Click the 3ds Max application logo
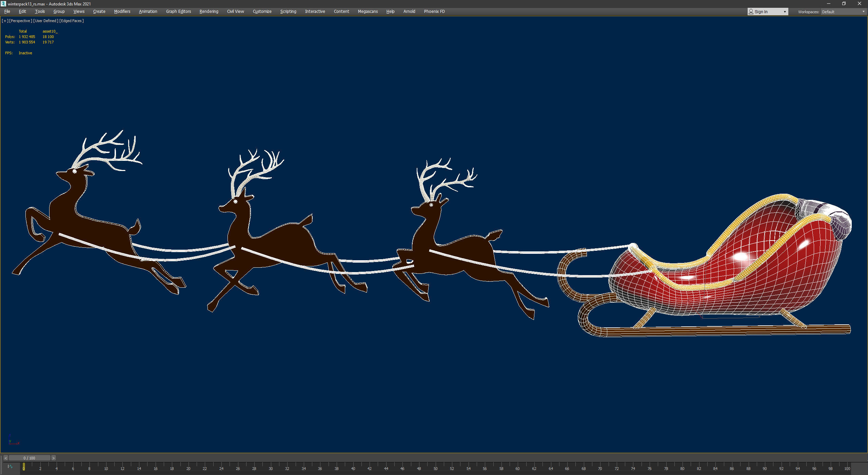Image resolution: width=868 pixels, height=475 pixels. [x=3, y=4]
